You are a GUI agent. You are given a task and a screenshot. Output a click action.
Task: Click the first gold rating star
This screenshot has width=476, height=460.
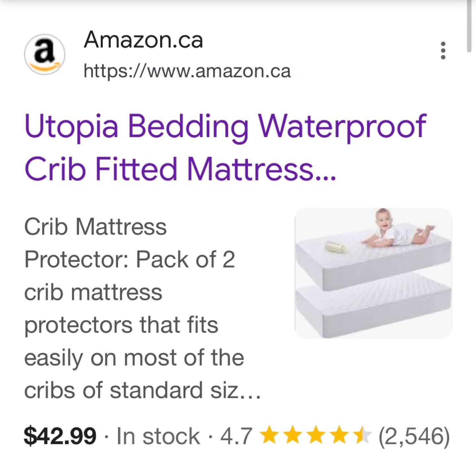pos(269,435)
